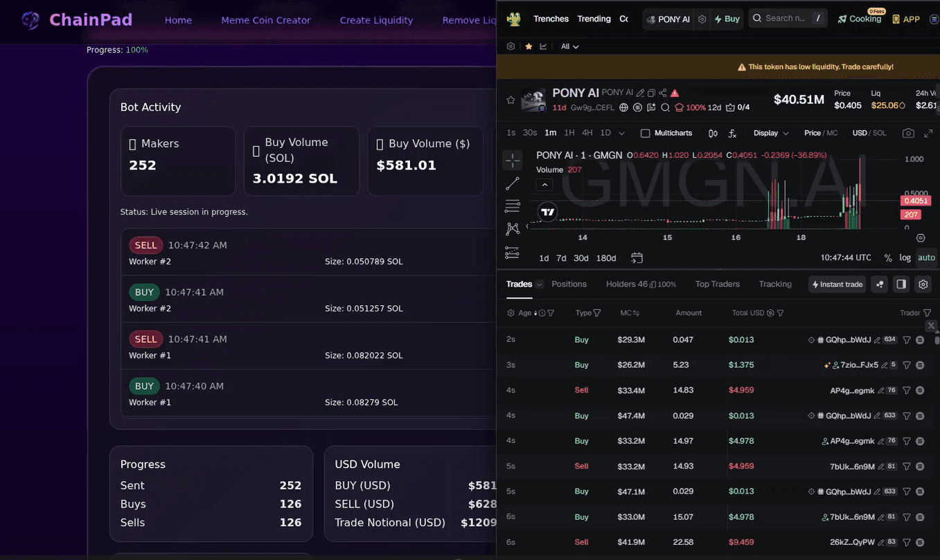This screenshot has width=940, height=560.
Task: Open the Display dropdown
Action: 771,133
